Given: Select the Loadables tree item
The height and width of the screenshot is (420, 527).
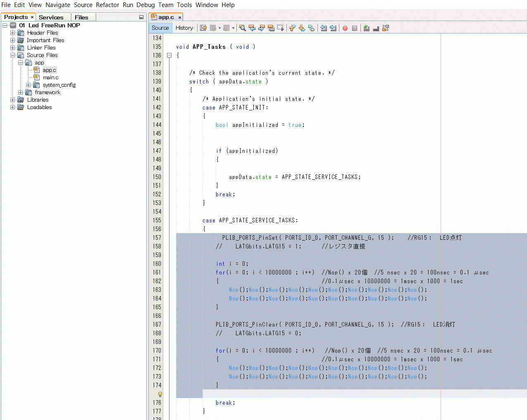Looking at the screenshot, I should point(39,107).
